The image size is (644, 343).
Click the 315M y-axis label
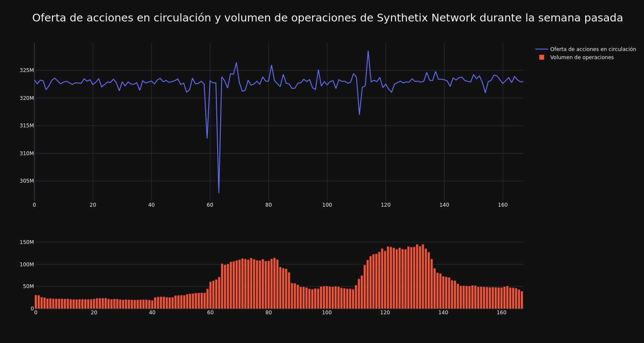[x=27, y=126]
